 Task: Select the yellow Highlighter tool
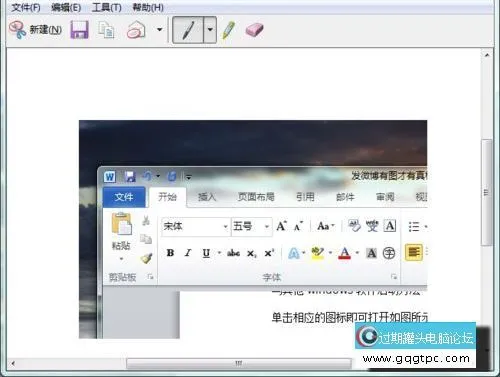click(x=229, y=30)
